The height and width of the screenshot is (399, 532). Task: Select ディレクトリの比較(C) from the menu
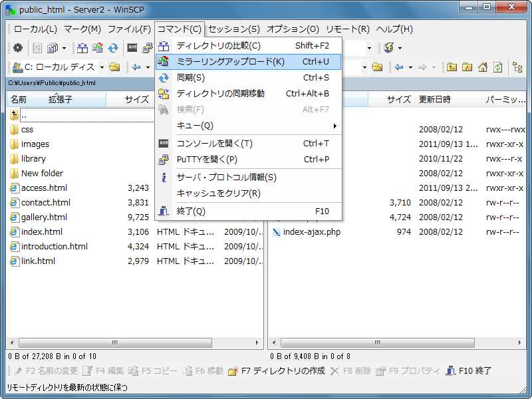[x=248, y=45]
